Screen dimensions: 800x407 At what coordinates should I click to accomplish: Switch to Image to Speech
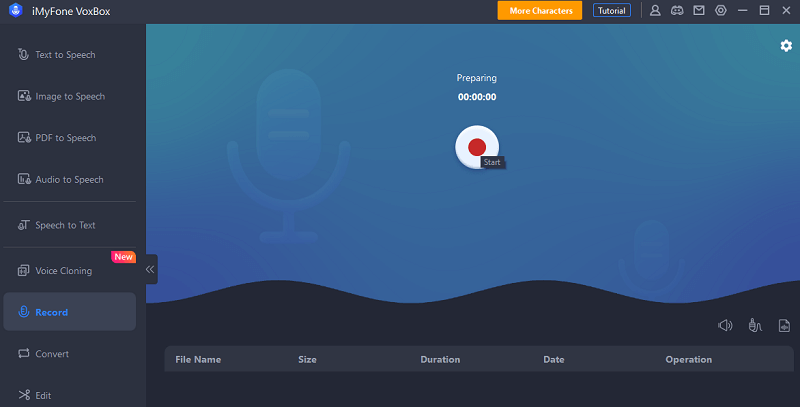coord(69,96)
